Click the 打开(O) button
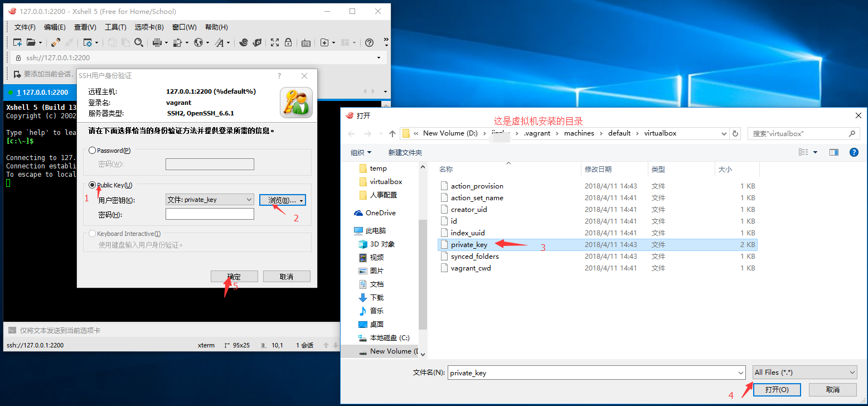The height and width of the screenshot is (406, 868). (x=777, y=390)
